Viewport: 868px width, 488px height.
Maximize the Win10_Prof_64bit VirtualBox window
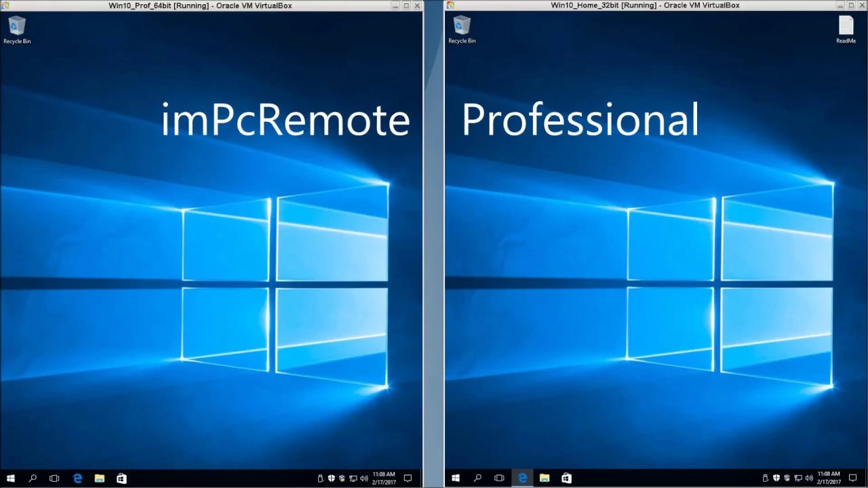(407, 5)
